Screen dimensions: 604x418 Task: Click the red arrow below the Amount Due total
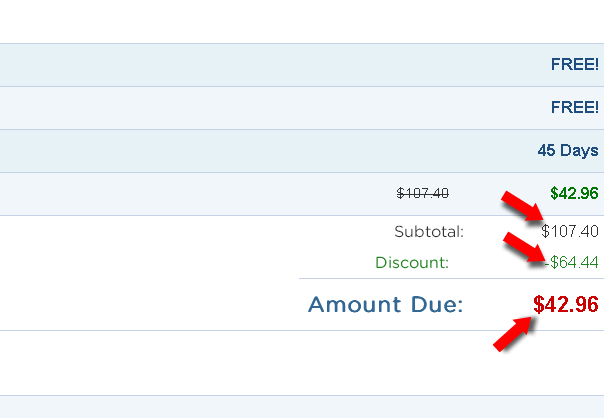[x=513, y=334]
